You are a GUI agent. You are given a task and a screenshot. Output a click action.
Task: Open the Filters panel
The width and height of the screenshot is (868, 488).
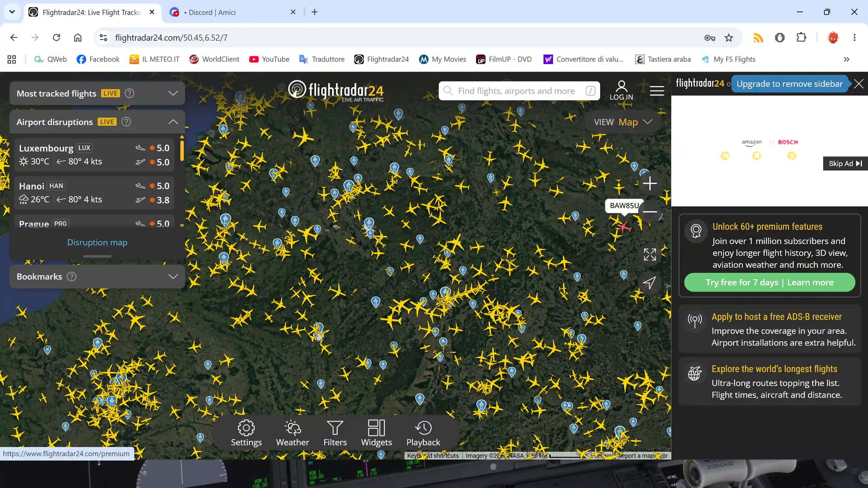click(x=335, y=433)
